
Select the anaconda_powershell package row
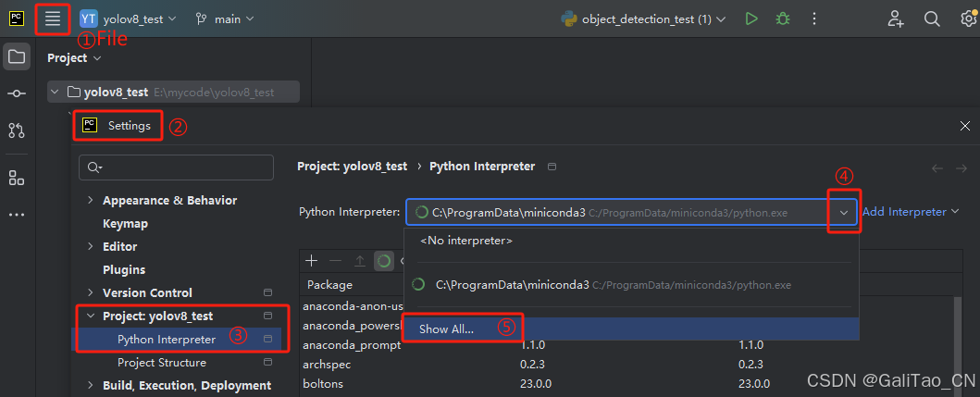(x=352, y=326)
